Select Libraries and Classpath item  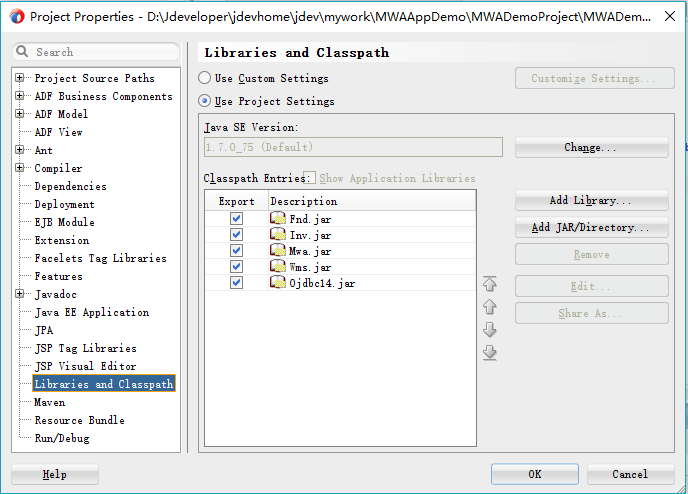pos(104,384)
